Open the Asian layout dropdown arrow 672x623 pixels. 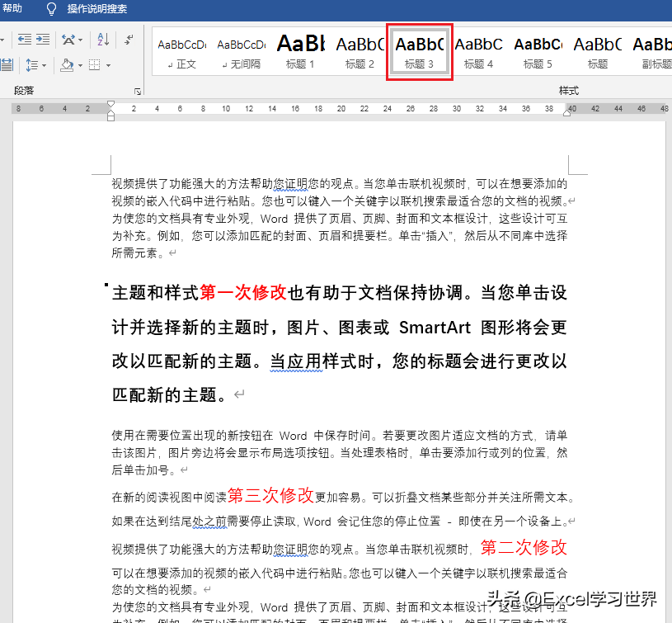click(x=80, y=40)
